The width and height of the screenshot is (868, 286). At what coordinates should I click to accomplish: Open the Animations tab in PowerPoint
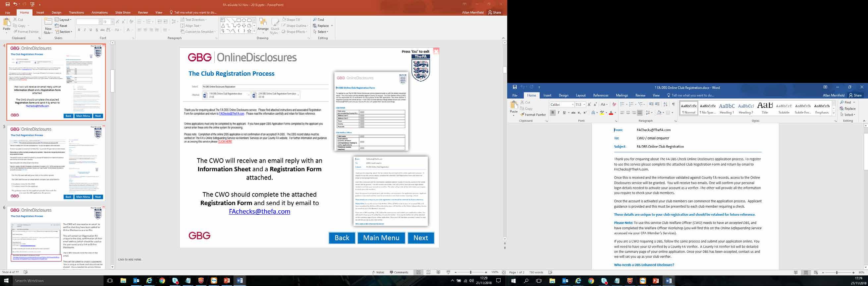coord(100,13)
